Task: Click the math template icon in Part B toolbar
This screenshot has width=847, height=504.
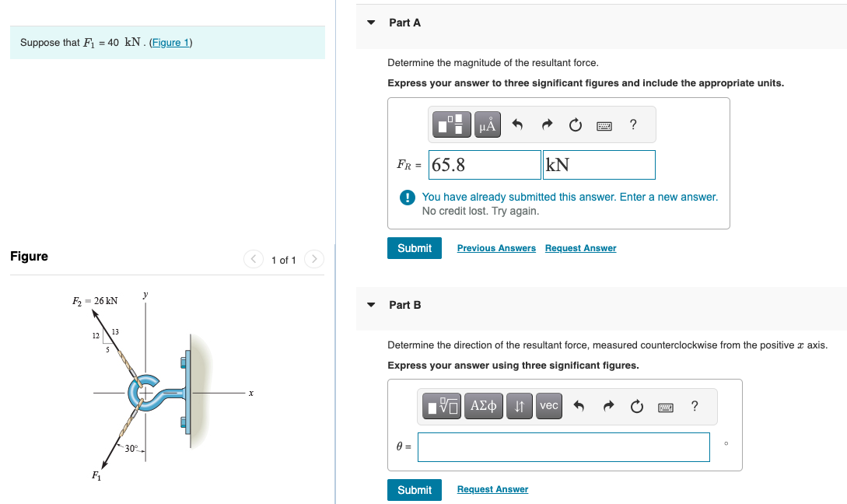Action: point(442,406)
